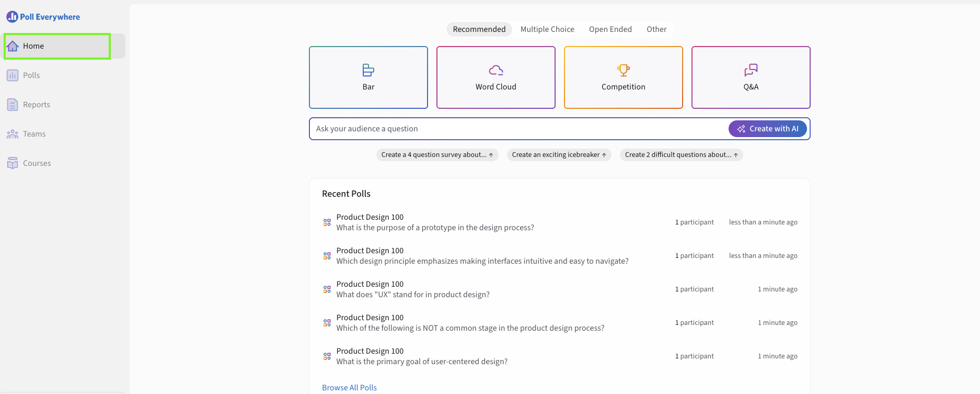The height and width of the screenshot is (394, 980).
Task: Select the Recommended tab
Action: (479, 29)
